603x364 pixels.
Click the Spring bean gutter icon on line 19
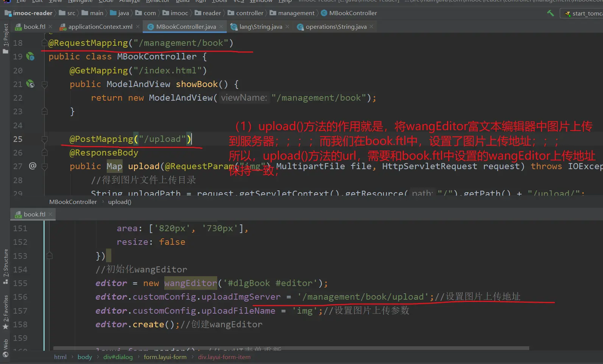[x=30, y=57]
